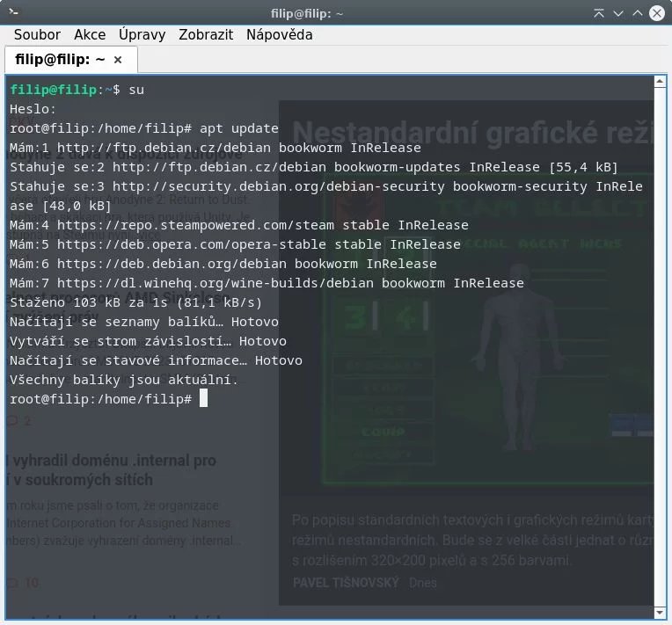The image size is (672, 625).
Task: Click the 'Mám:1 http://ftp.debian.cz/debian bookworm InRelease' line
Action: [x=215, y=148]
